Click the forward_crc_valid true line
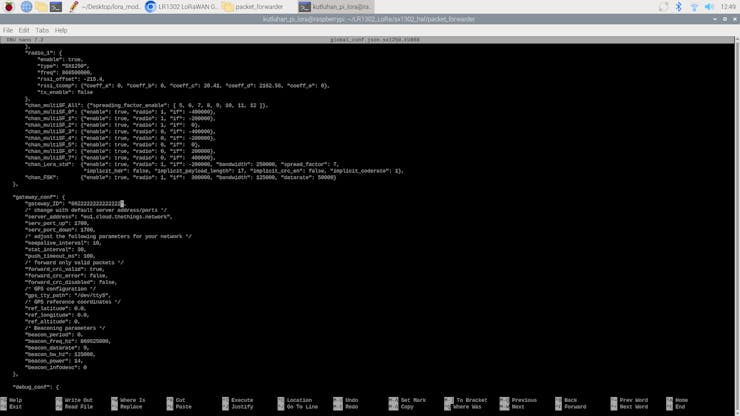Viewport: 740px width, 416px height. tap(65, 269)
